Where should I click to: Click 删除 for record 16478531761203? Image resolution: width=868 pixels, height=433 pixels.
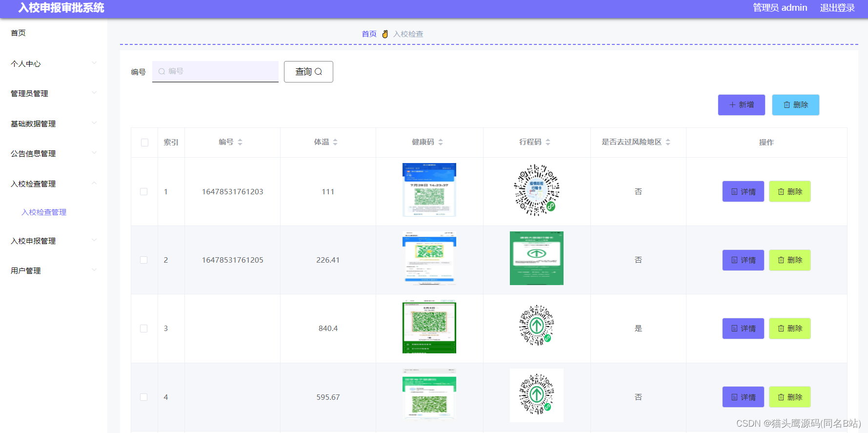pos(790,191)
